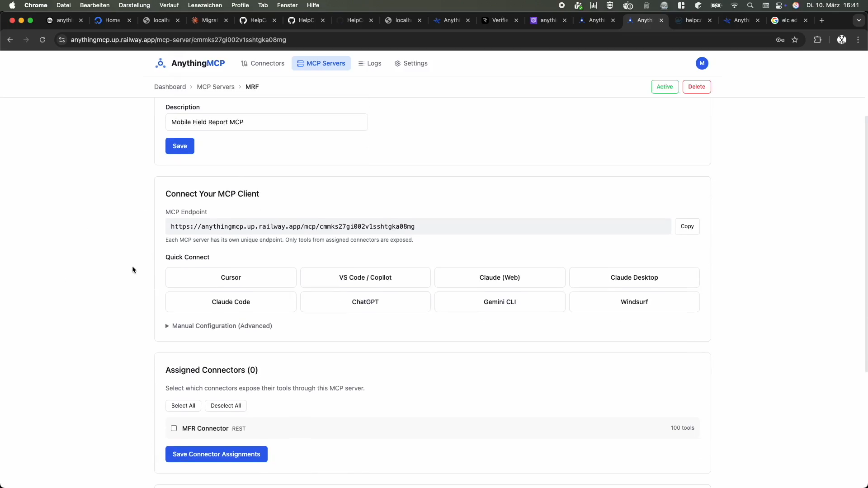Choose VS Code / Copilot quick connect

(365, 277)
